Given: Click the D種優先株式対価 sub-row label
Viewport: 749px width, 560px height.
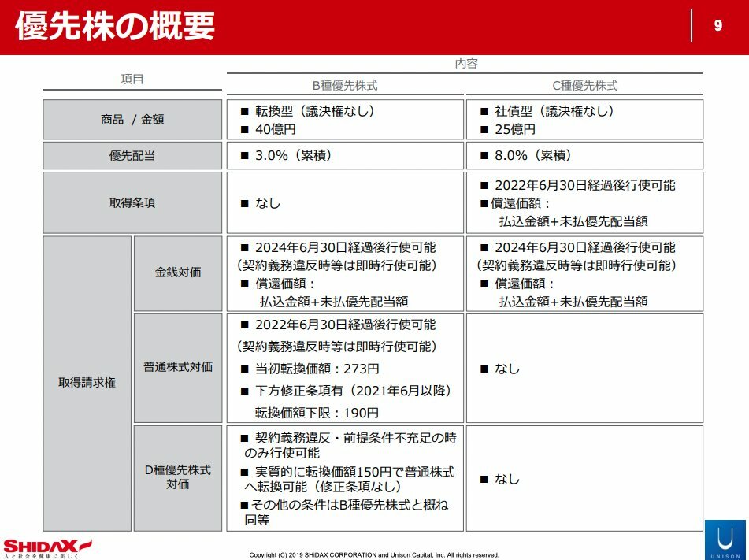Looking at the screenshot, I should point(178,477).
